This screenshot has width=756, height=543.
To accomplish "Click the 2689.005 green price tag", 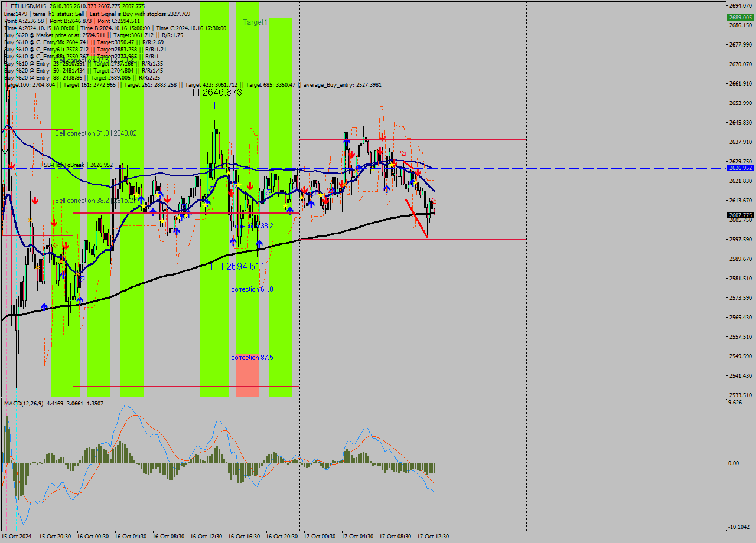I will 740,18.
